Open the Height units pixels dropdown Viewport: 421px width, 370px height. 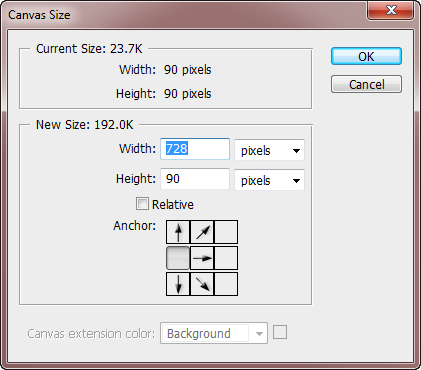(269, 180)
